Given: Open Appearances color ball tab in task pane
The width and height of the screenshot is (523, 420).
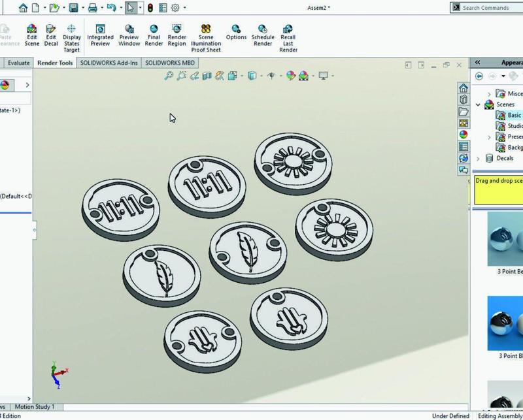Looking at the screenshot, I should pyautogui.click(x=464, y=135).
